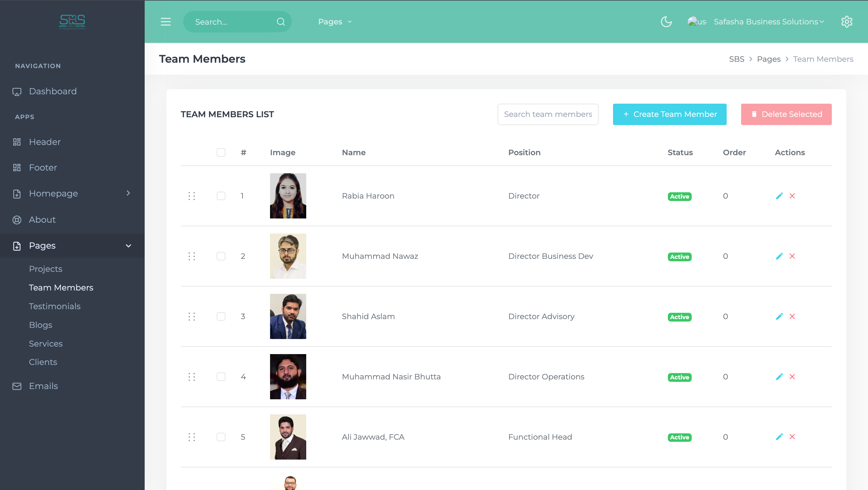Edit Shahid Aslam with pencil icon
This screenshot has width=868, height=490.
pos(779,316)
